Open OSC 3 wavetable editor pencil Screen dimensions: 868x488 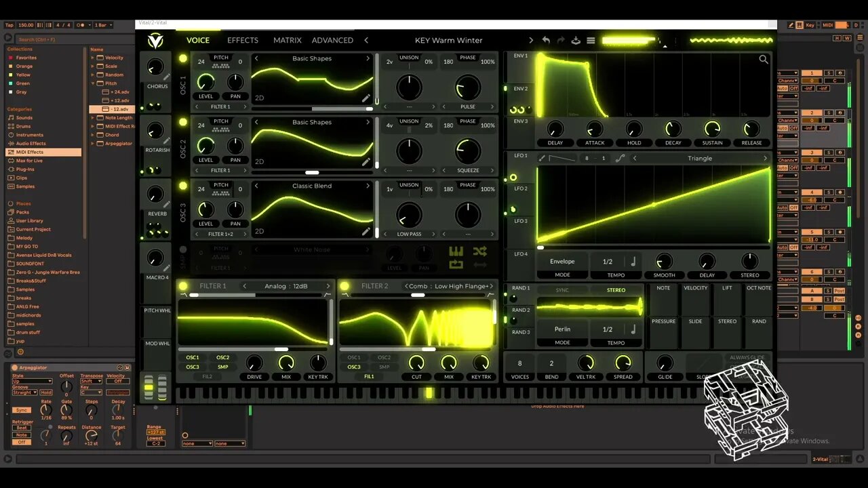tap(366, 231)
